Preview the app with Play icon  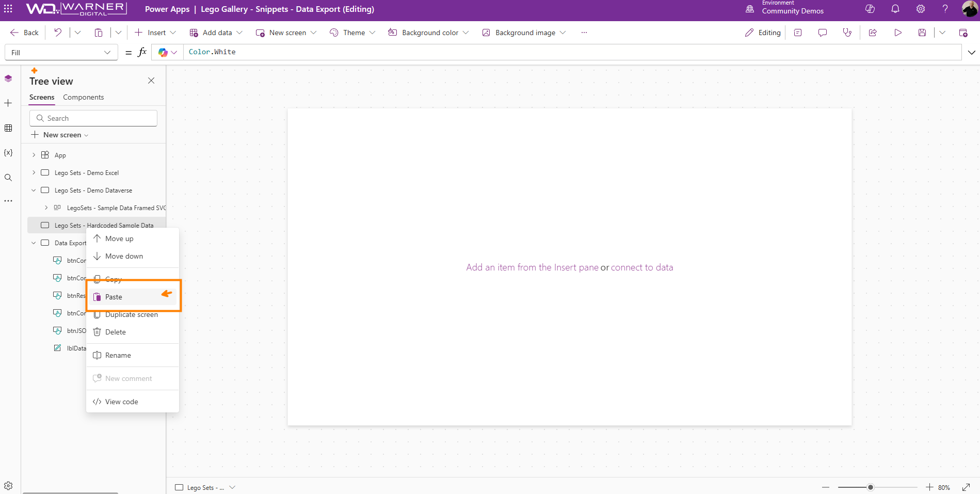(x=898, y=33)
